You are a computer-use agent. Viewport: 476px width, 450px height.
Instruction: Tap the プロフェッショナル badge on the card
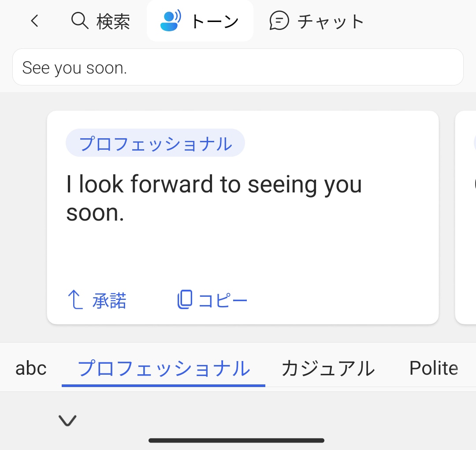155,143
